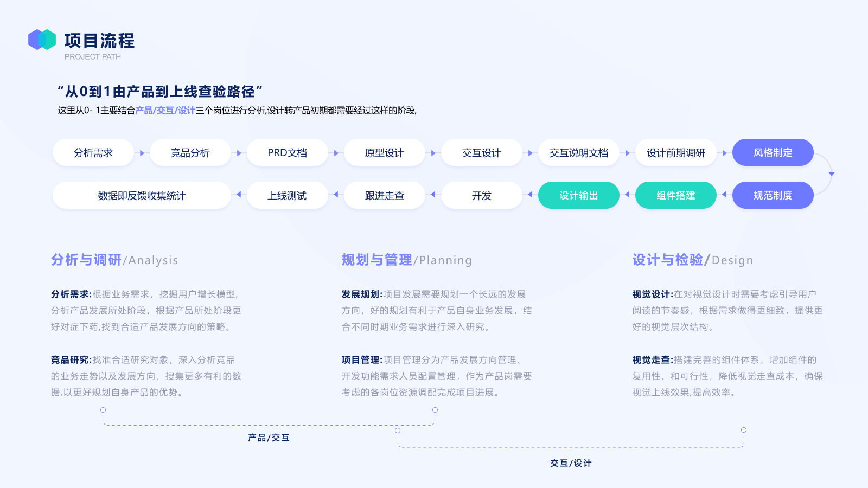Click the arrow between PRD文档 and 原型设计
868x488 pixels.
(336, 153)
